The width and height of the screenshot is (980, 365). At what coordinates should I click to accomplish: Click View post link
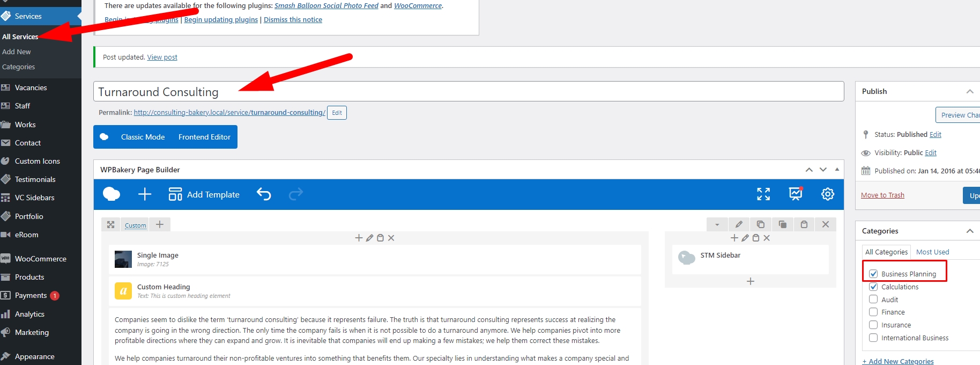(x=162, y=57)
